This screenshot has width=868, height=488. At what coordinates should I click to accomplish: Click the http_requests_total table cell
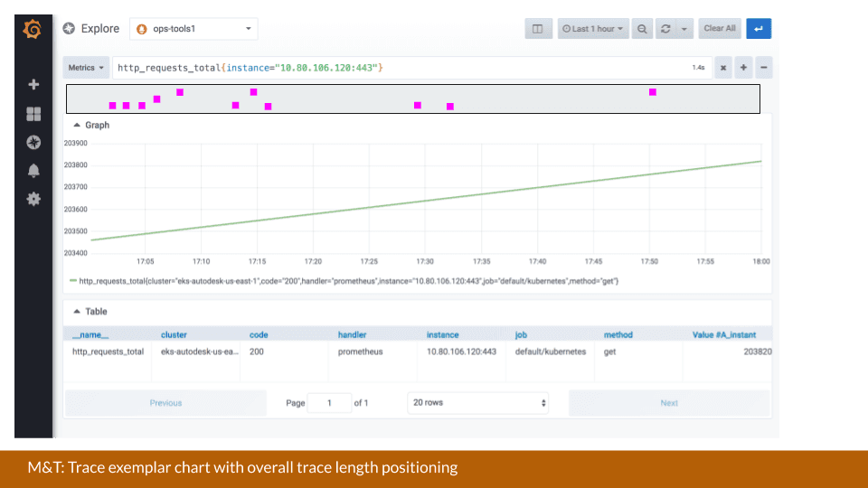click(108, 352)
